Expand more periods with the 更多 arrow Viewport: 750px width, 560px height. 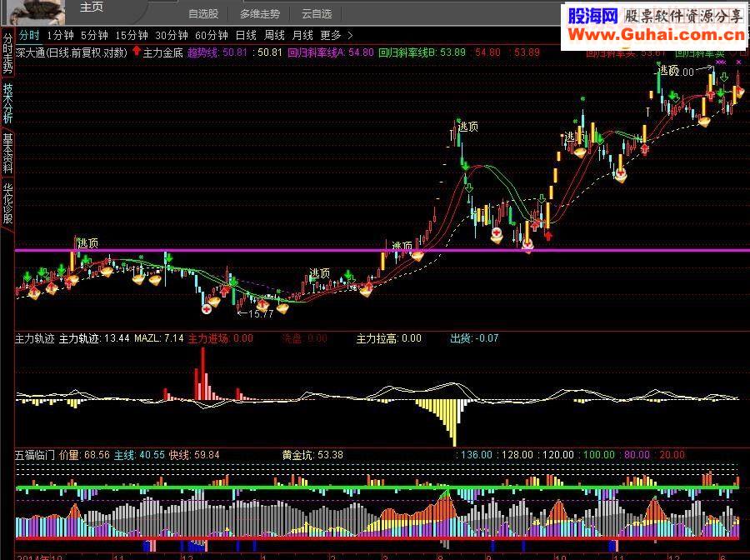coord(350,35)
